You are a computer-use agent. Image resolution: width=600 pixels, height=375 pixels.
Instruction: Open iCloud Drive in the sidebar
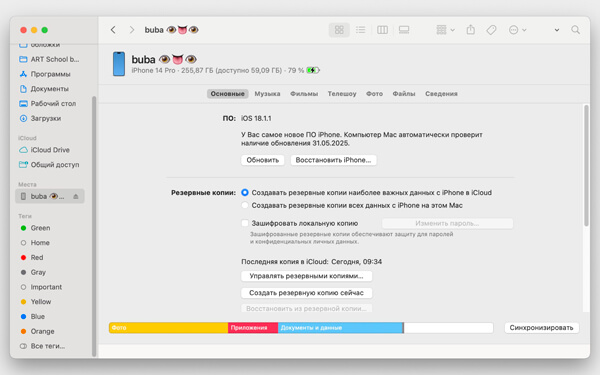[x=45, y=150]
